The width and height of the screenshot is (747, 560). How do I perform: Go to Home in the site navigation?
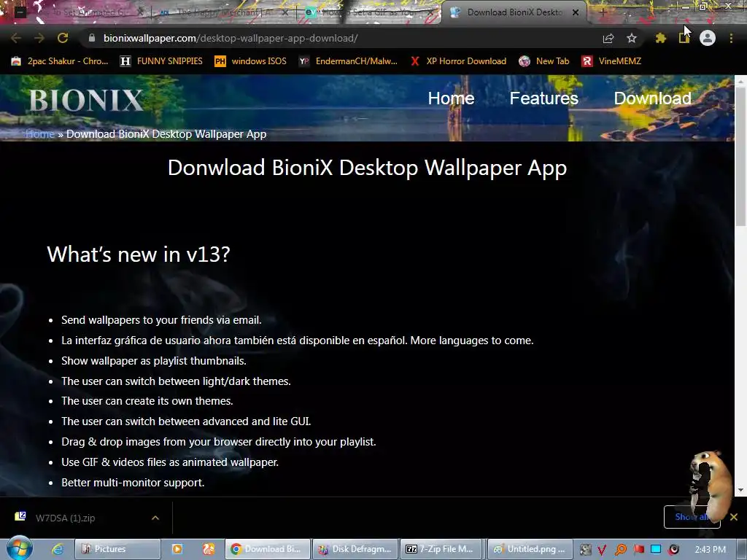pos(451,98)
